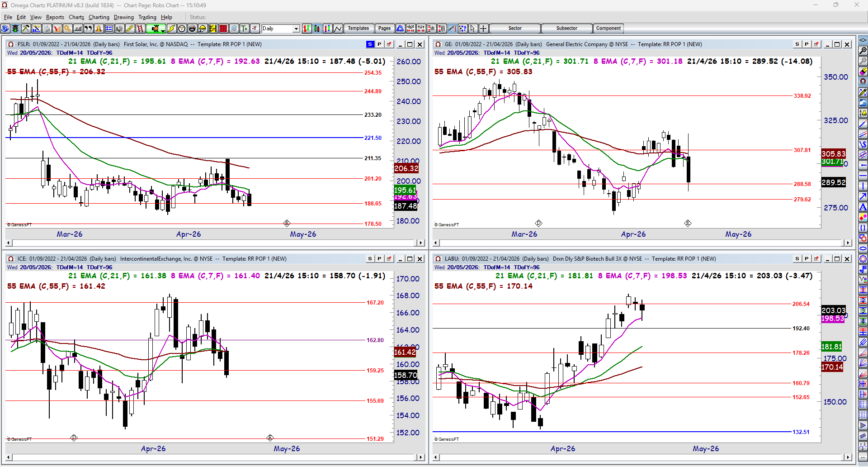This screenshot has width=868, height=467.
Task: Click the hard hat toolbar icon
Action: tap(203, 29)
